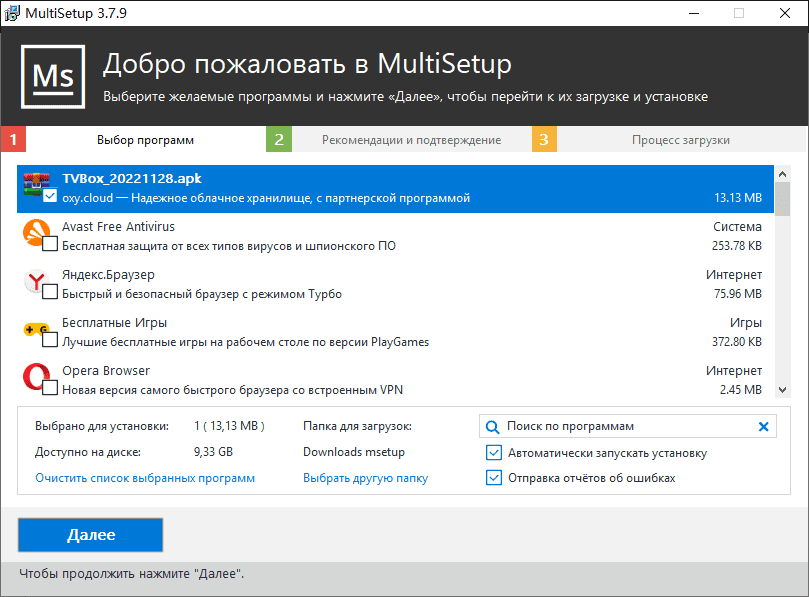Toggle Автоматически запускать установку checkbox

[494, 453]
